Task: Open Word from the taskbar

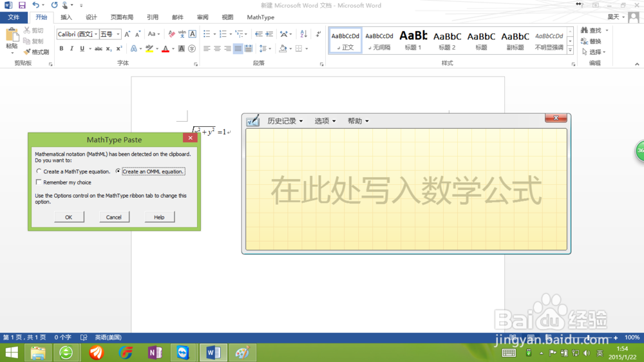Action: [x=213, y=352]
